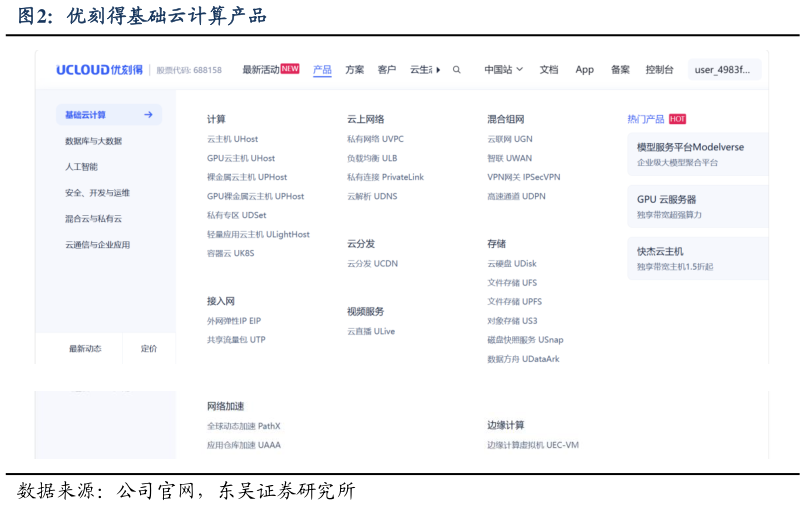Open the 最新活动 menu item

coord(261,69)
